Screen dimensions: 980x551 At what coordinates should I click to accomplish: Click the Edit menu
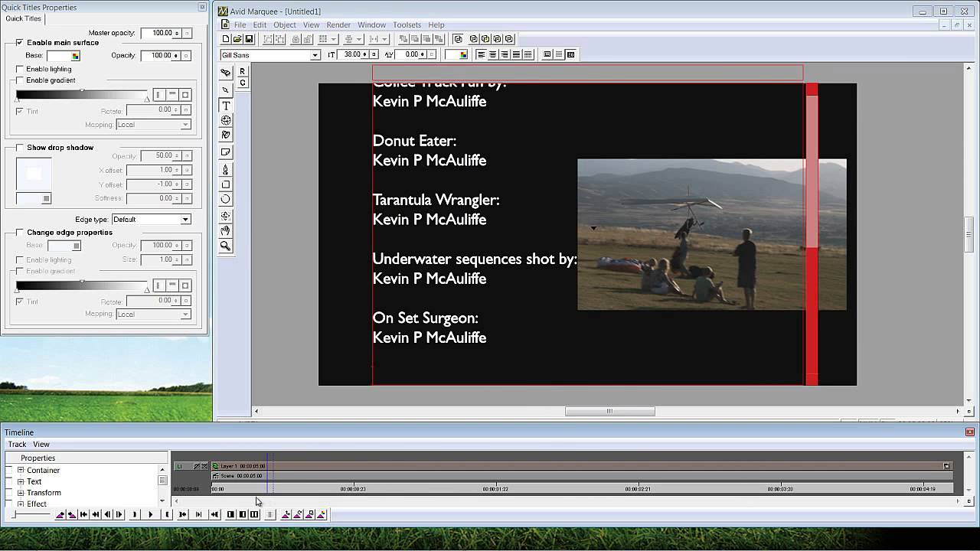[260, 24]
